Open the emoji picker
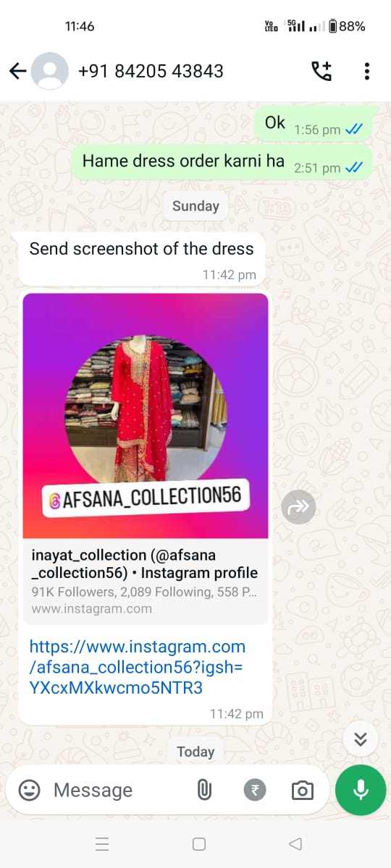The image size is (391, 868). point(29,790)
